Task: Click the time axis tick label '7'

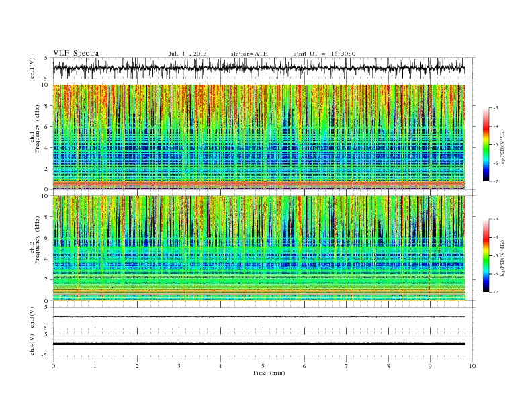Action: (x=347, y=366)
